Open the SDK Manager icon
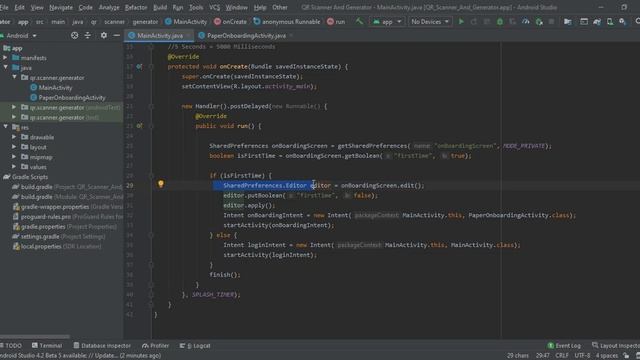This screenshot has height=360, width=640. (x=622, y=22)
